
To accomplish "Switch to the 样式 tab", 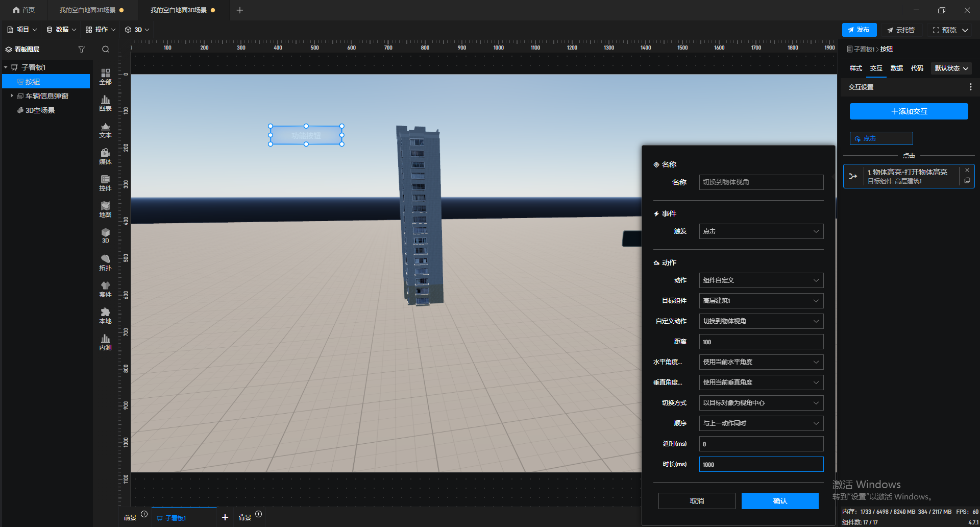I will pyautogui.click(x=855, y=68).
